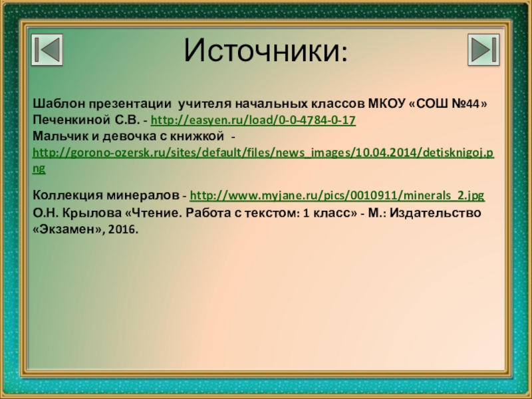
Task: Go to previous slide with left arrow icon
Action: (47, 49)
